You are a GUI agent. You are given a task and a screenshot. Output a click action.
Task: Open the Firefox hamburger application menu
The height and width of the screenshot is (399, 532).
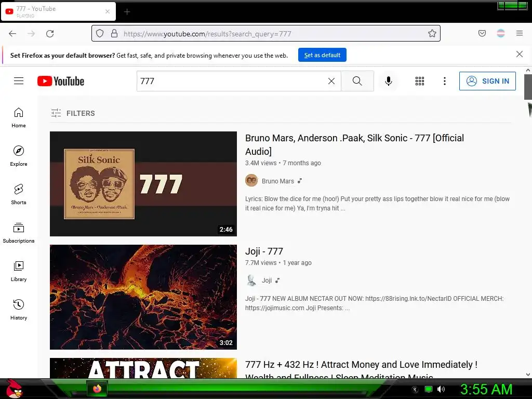click(520, 33)
